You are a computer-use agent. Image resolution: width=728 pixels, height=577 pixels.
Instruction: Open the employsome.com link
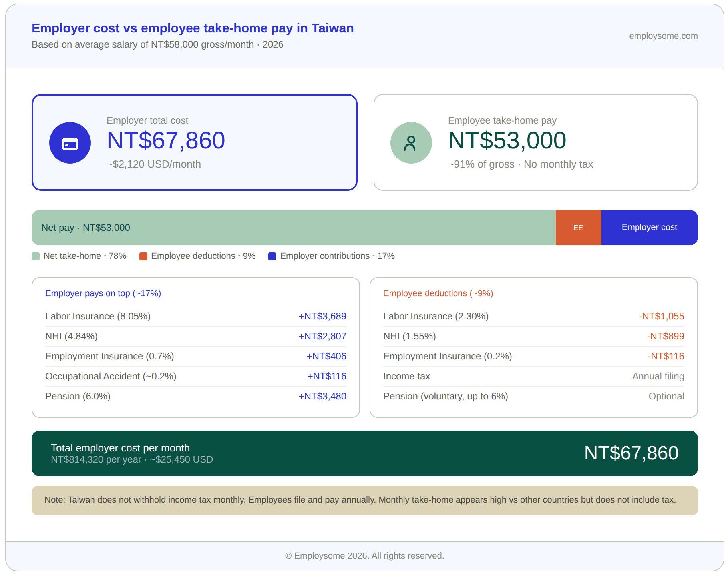pos(663,36)
